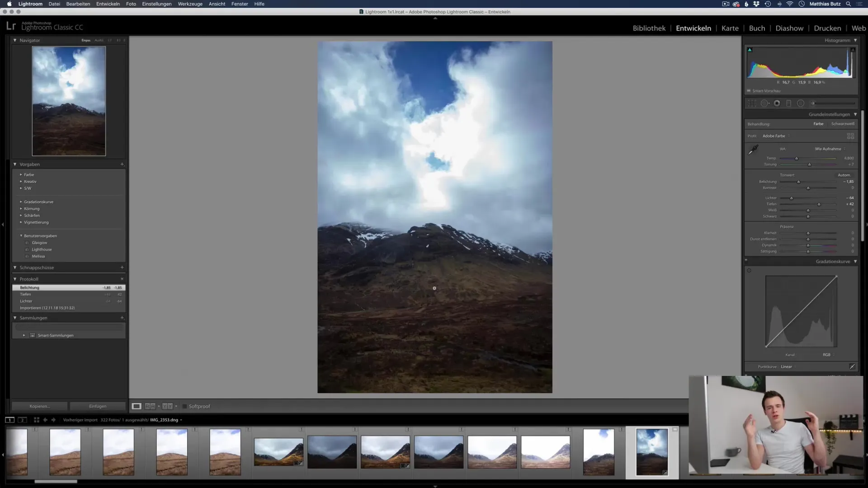Collapse the Grundeinstellungen panel

click(855, 114)
